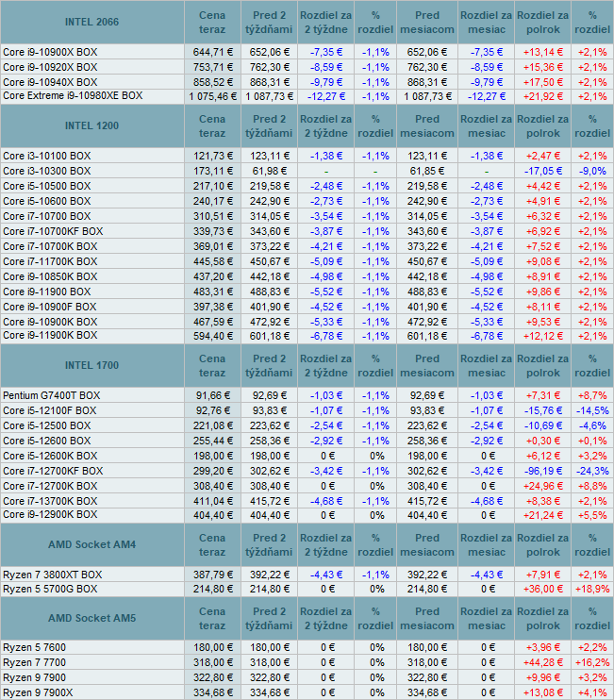This screenshot has width=614, height=700.
Task: Click the Core i3-10100 BOX row name
Action: pos(47,157)
